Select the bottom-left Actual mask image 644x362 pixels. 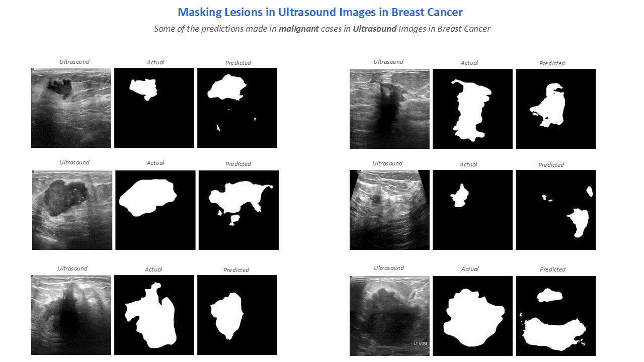(x=154, y=315)
